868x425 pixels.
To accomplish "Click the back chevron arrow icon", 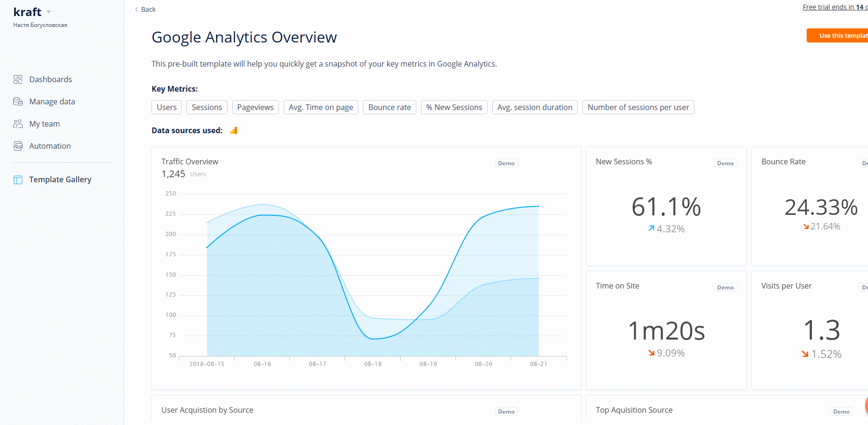I will pyautogui.click(x=136, y=9).
